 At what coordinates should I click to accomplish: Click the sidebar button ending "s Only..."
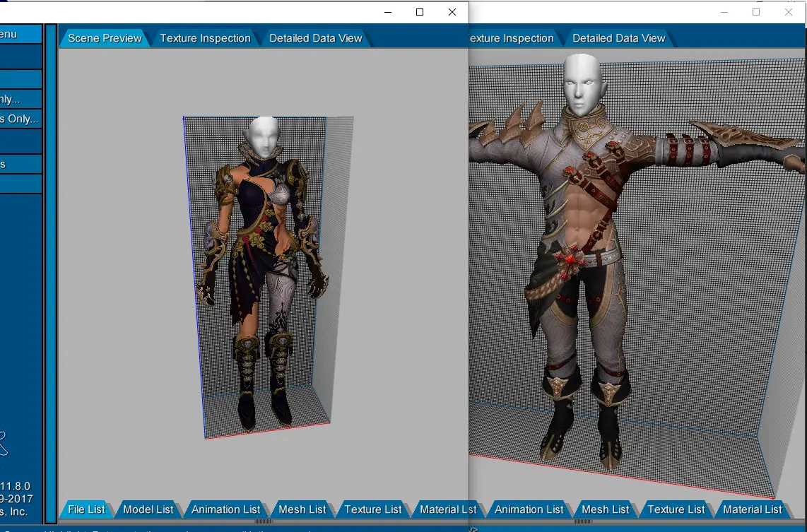coord(19,119)
